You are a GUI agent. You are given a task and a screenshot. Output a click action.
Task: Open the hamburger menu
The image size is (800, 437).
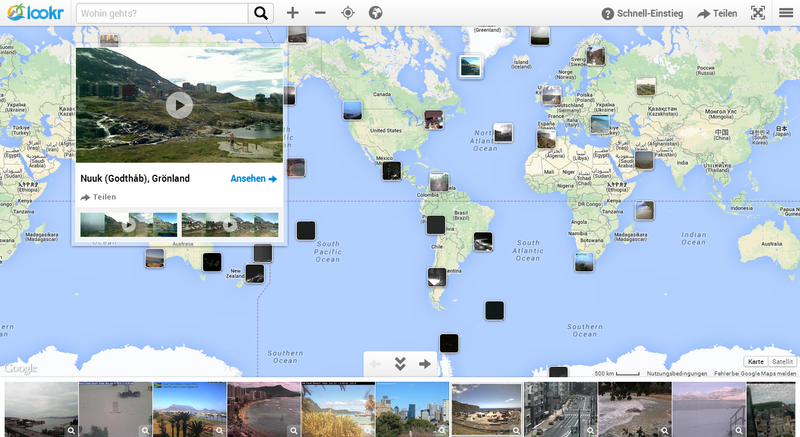(786, 13)
